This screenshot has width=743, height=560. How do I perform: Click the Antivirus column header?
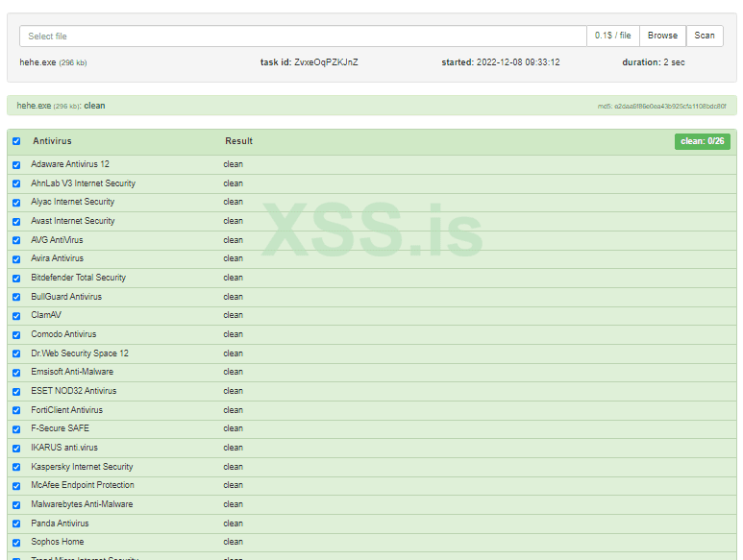pyautogui.click(x=52, y=141)
